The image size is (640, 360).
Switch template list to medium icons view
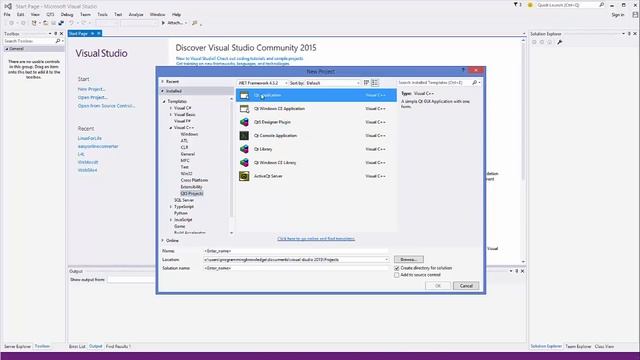pos(375,83)
